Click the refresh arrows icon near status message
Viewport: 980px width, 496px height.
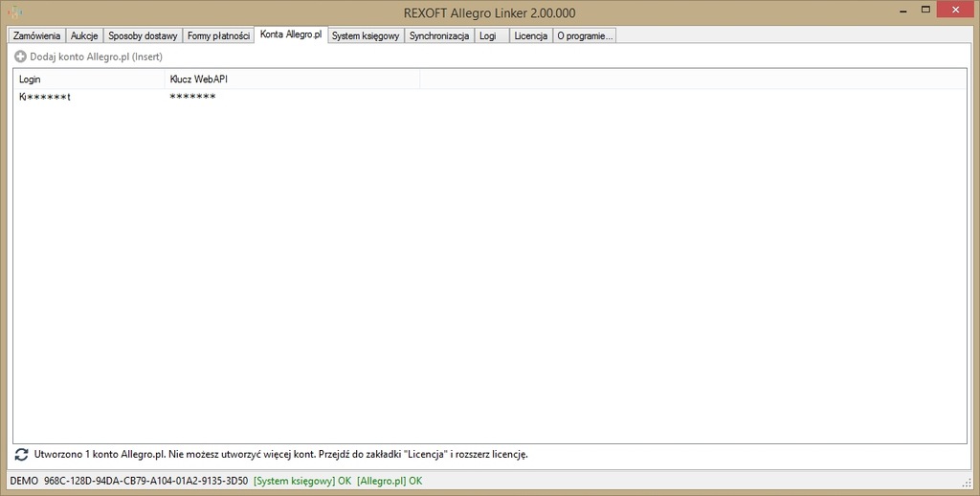tap(21, 455)
